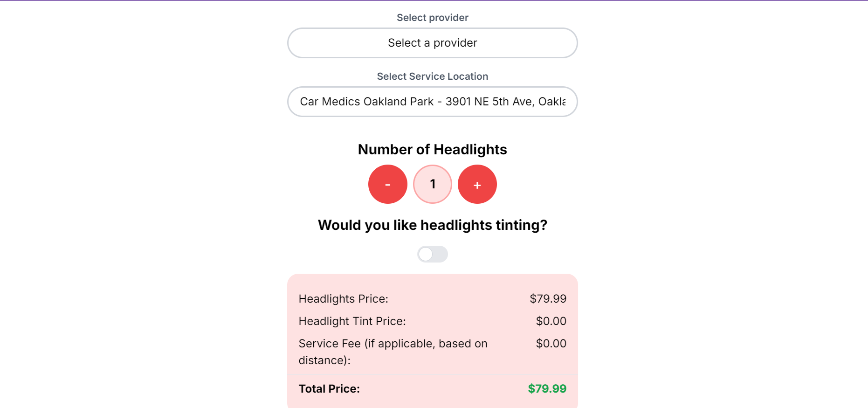This screenshot has width=868, height=408.
Task: Click the Headlight Tint Price label
Action: click(352, 321)
